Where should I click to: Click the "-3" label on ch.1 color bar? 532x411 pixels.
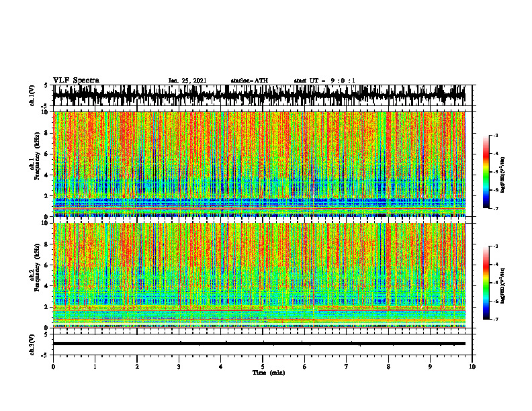click(495, 135)
